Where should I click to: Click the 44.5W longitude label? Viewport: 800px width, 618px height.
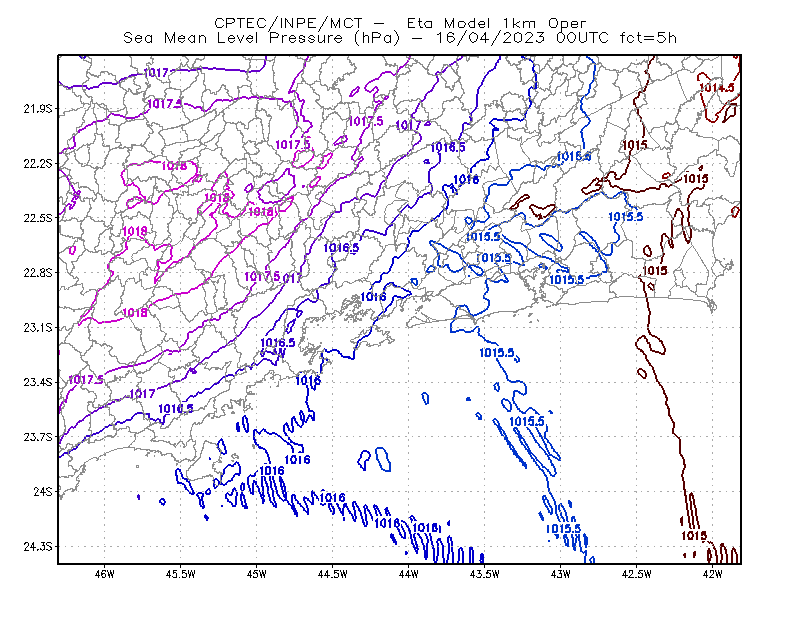(333, 574)
